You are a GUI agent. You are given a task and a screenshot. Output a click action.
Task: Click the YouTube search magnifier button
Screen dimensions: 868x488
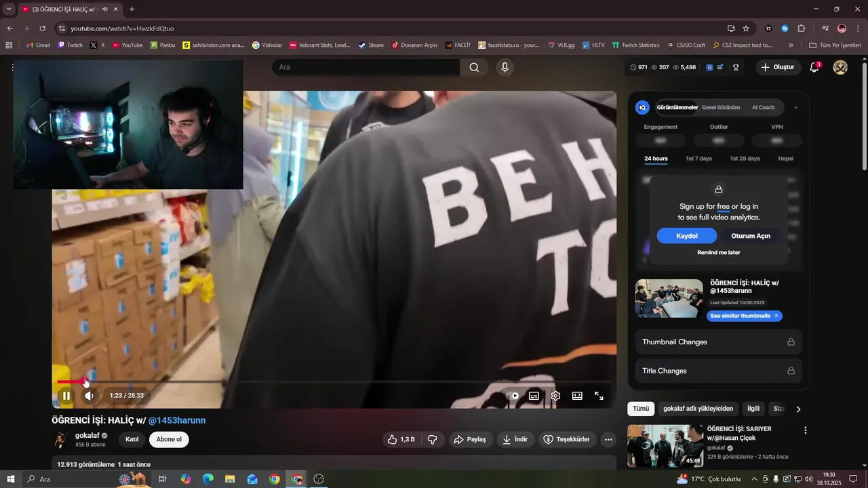(474, 67)
